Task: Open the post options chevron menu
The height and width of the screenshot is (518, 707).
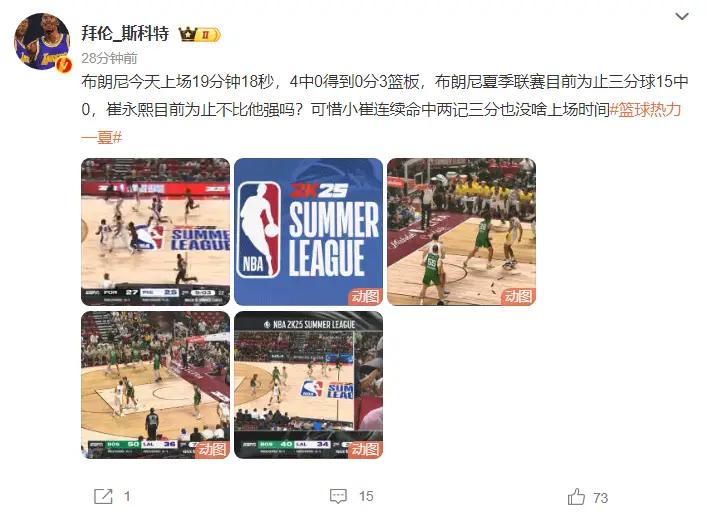Action: 681,17
